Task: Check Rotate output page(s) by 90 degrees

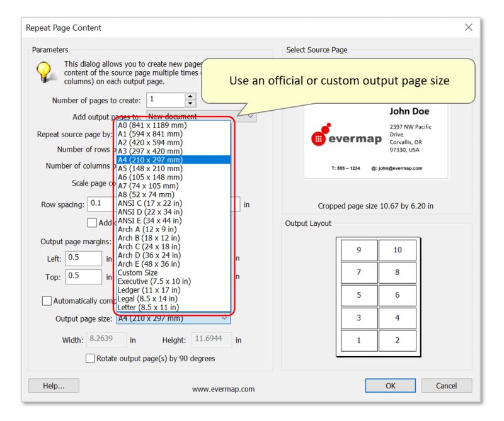Action: [90, 358]
